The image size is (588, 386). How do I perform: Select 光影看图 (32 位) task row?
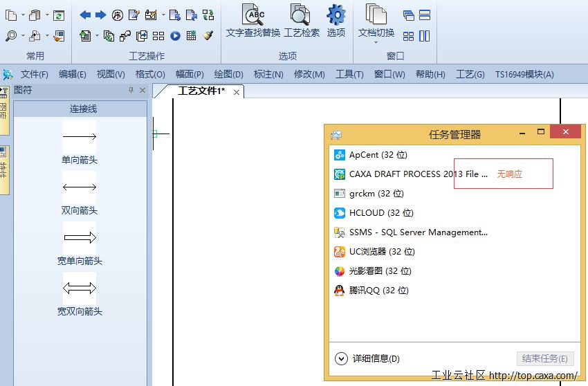pyautogui.click(x=454, y=271)
